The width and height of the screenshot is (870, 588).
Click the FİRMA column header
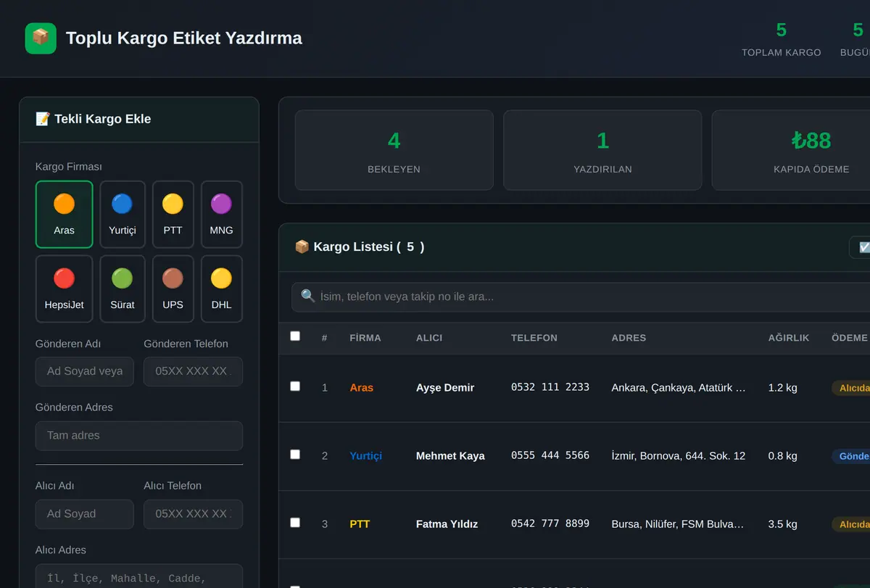click(365, 338)
